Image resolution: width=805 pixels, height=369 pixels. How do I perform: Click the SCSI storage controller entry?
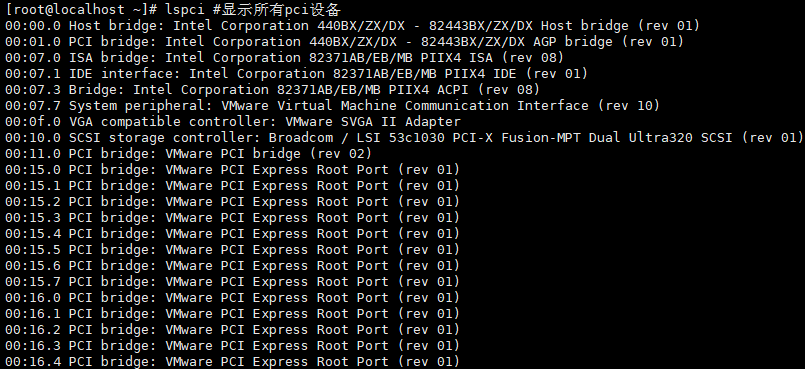[x=404, y=137]
